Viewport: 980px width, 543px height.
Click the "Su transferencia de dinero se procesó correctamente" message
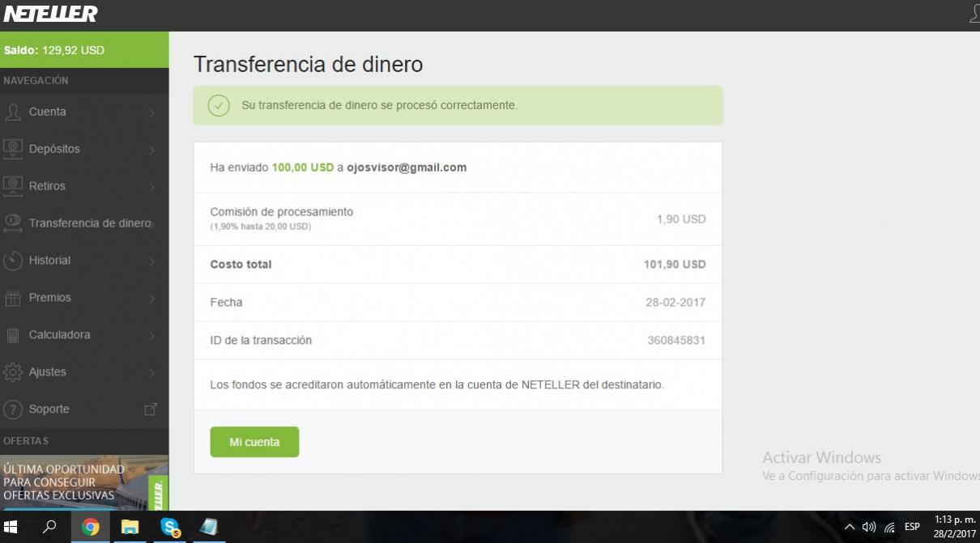point(380,105)
